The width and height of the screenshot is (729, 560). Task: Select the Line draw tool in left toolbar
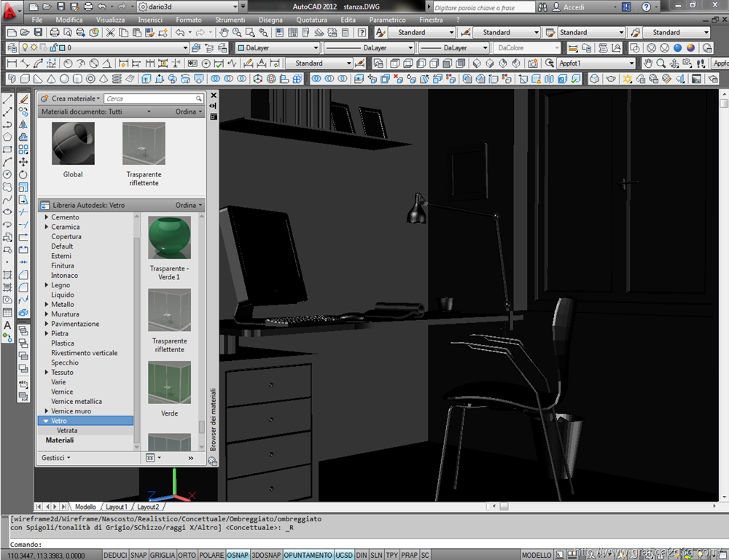point(7,100)
